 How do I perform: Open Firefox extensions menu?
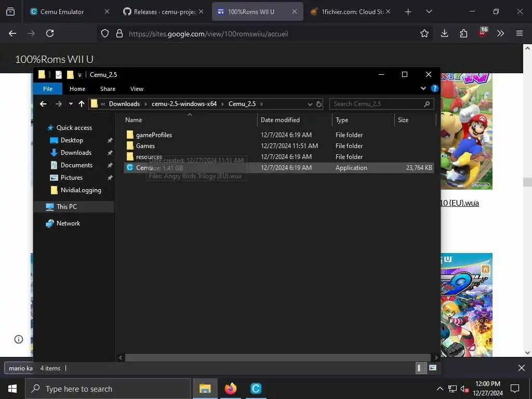(x=463, y=33)
